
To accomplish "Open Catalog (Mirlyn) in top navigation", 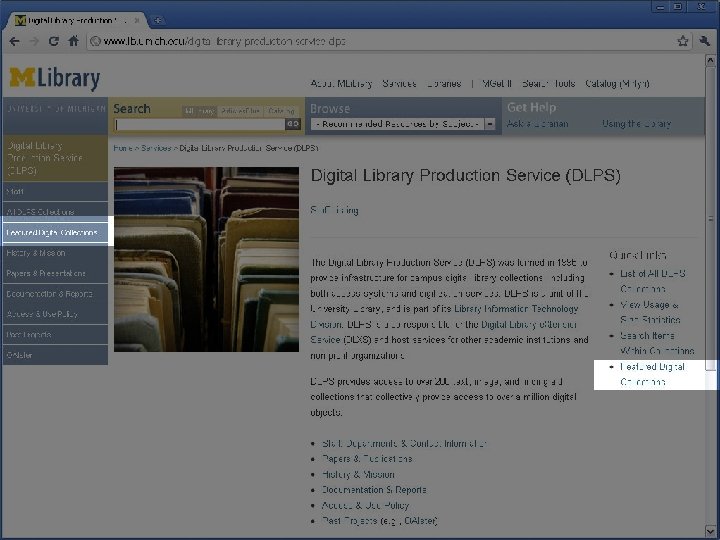I will click(617, 84).
